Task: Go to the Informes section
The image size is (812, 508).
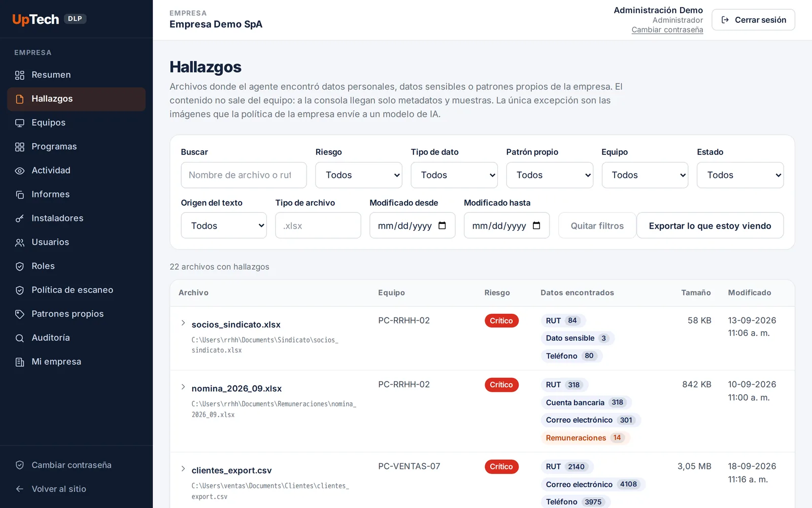Action: pos(76,194)
